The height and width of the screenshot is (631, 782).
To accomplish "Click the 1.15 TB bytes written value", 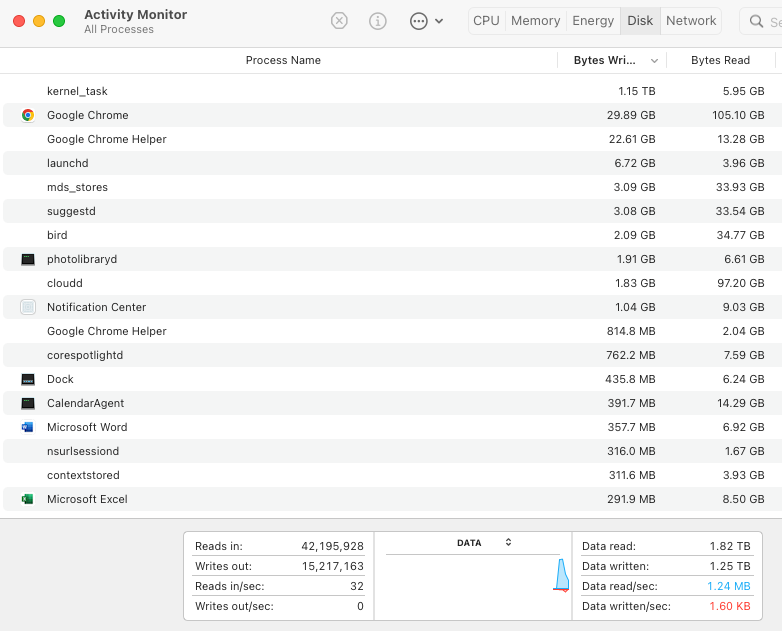I will (637, 91).
